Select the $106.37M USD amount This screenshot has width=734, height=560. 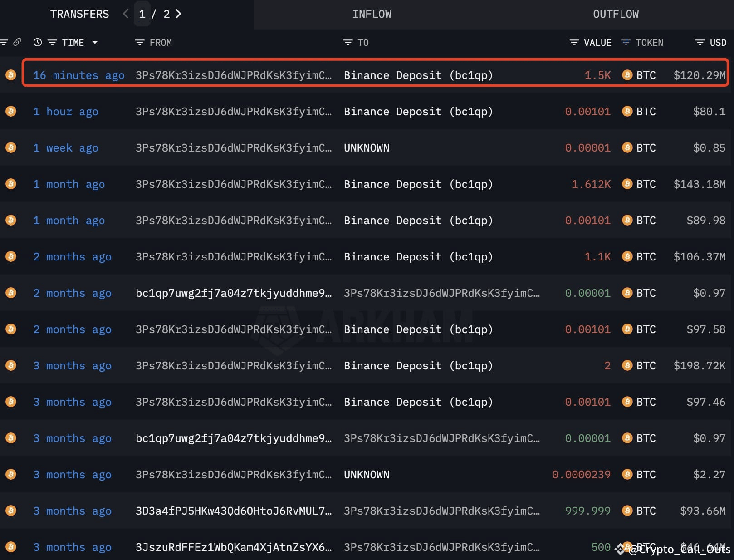(700, 257)
